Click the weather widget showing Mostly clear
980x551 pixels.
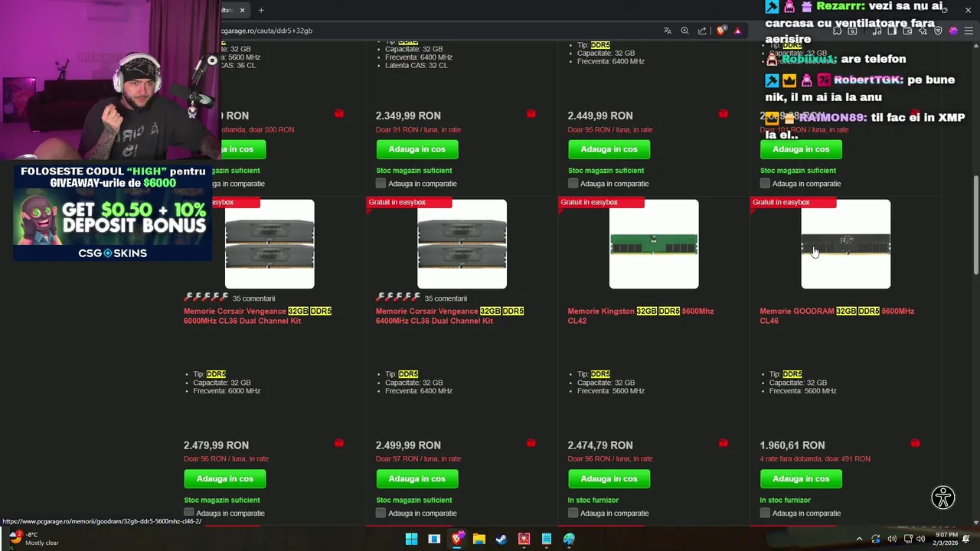tap(32, 539)
